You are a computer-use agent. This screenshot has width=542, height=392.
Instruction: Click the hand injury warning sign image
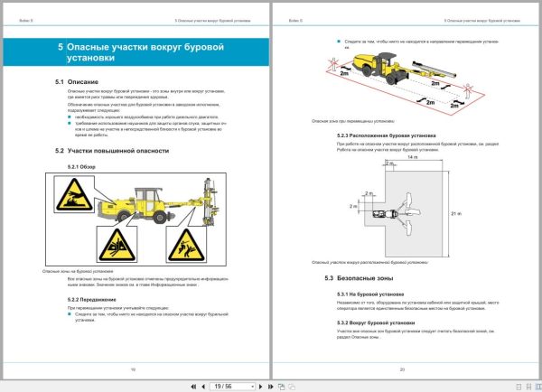tap(74, 194)
